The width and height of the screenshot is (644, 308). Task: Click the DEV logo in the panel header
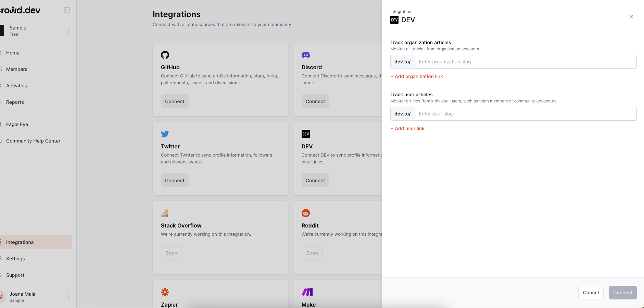coord(394,20)
